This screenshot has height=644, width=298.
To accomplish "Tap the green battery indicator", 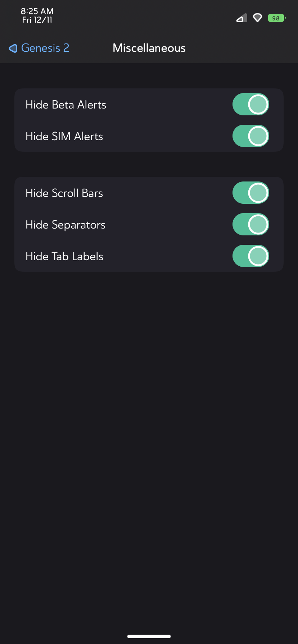I will [277, 18].
